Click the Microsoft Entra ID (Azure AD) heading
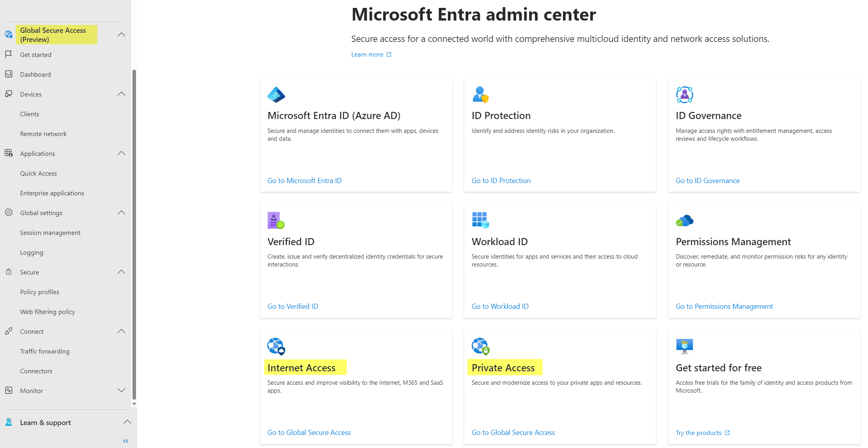The height and width of the screenshot is (448, 868). pos(334,115)
